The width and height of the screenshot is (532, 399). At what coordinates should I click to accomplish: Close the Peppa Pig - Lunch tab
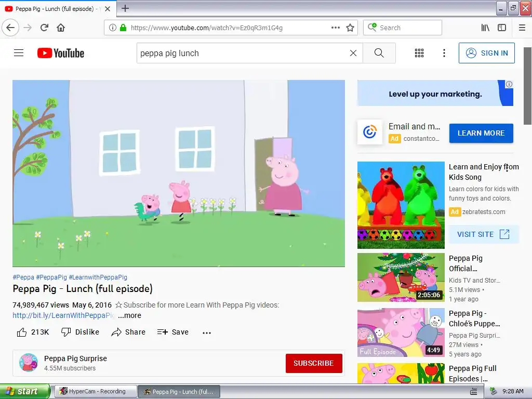108,9
